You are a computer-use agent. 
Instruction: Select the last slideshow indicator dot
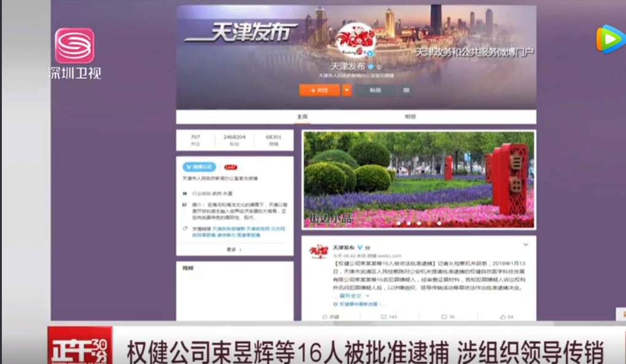point(439,223)
